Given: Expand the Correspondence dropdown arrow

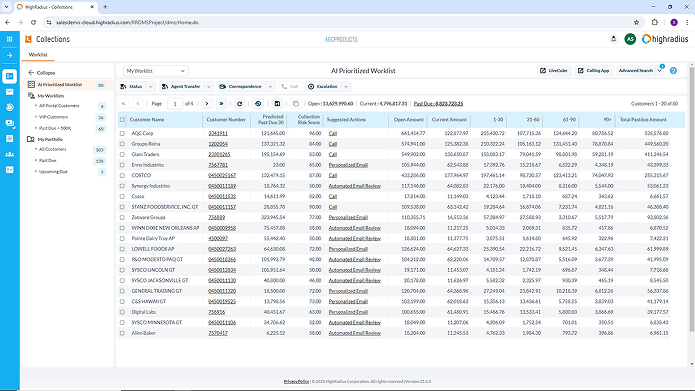Looking at the screenshot, I should 270,86.
